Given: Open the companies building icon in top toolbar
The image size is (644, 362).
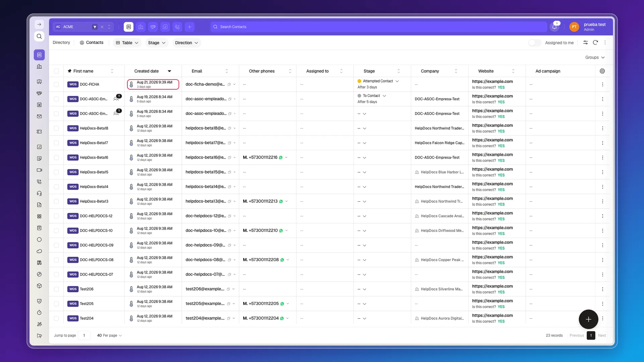Looking at the screenshot, I should [141, 27].
